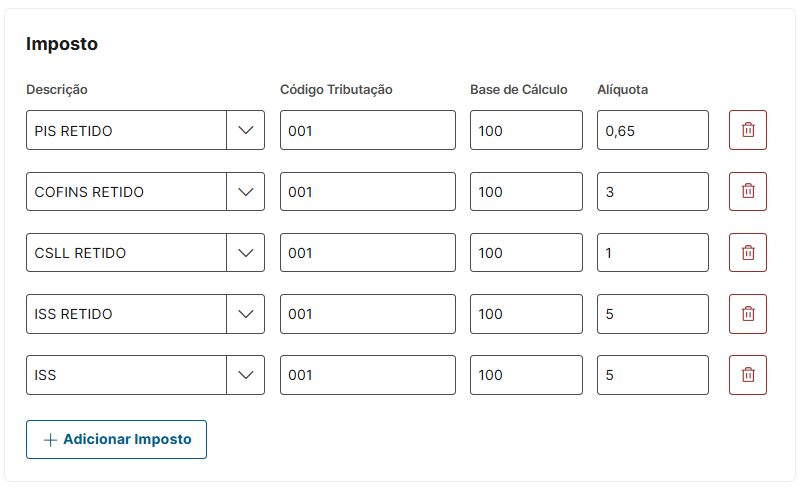Click Código Tributação field of PIS RETIDO
Image resolution: width=802 pixels, height=488 pixels.
[367, 130]
